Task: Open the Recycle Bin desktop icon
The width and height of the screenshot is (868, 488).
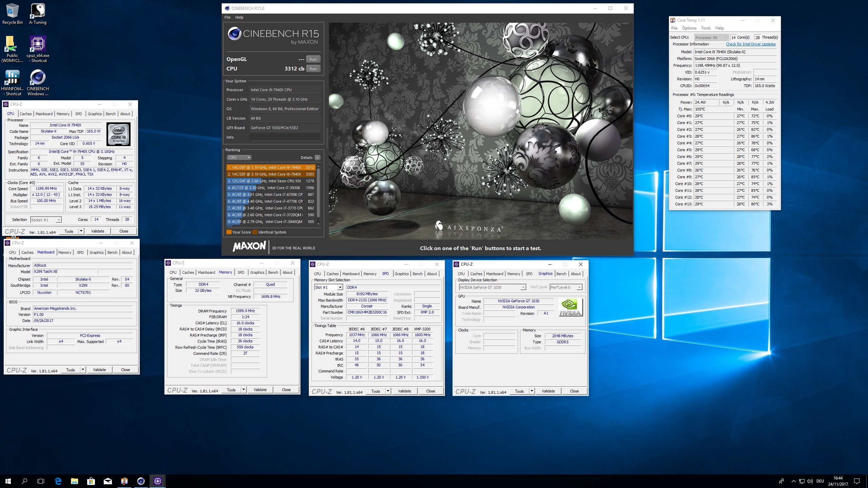Action: (12, 14)
